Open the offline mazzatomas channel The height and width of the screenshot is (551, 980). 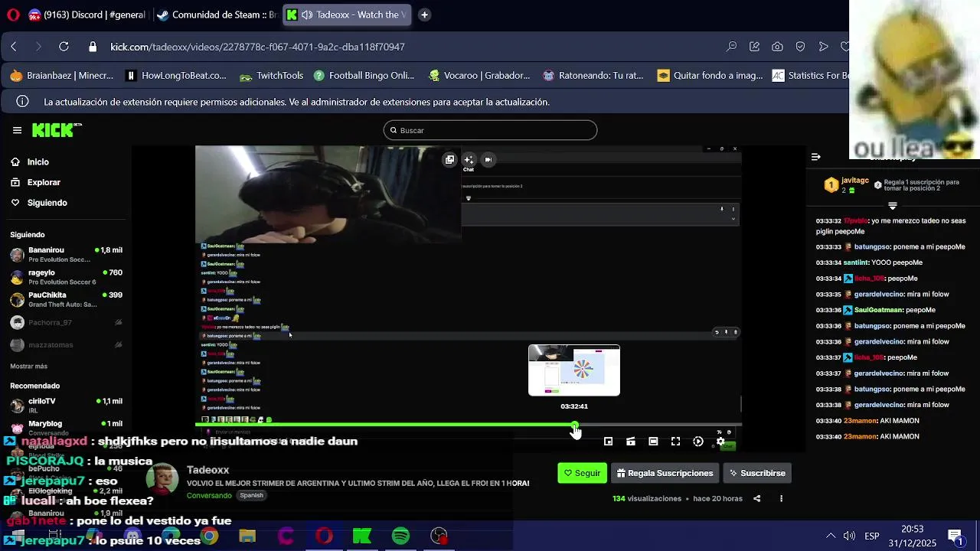(66, 345)
